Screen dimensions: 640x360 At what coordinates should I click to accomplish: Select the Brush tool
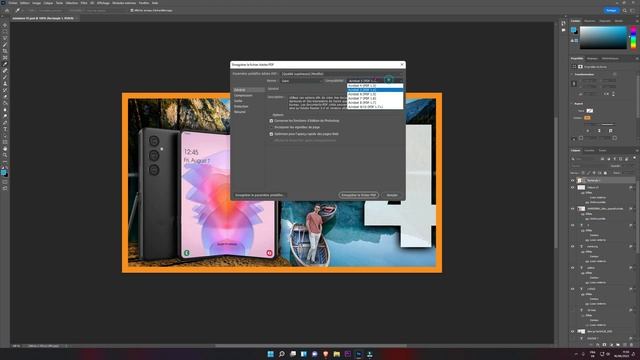(x=5, y=77)
